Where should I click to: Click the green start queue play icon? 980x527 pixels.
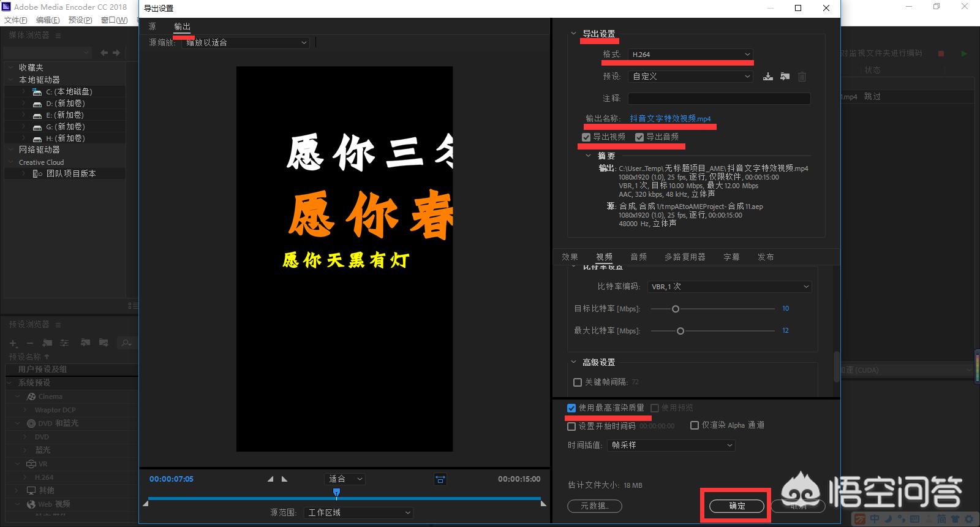(964, 54)
